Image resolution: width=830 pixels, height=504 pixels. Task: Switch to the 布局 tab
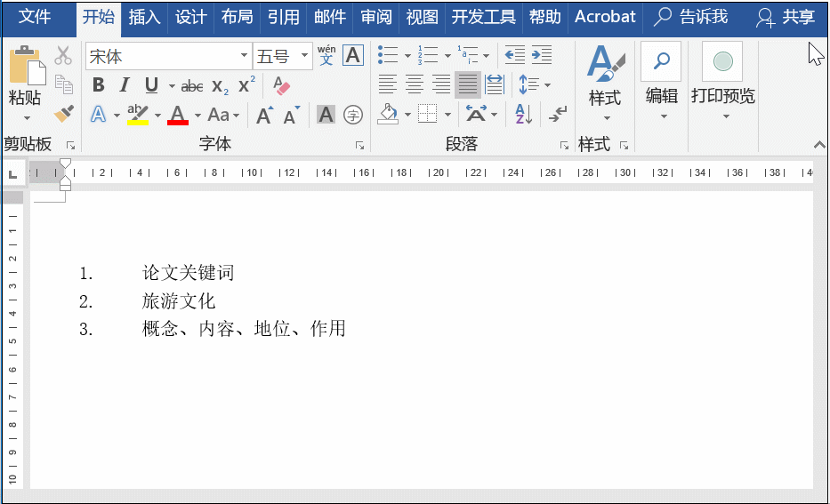point(238,17)
